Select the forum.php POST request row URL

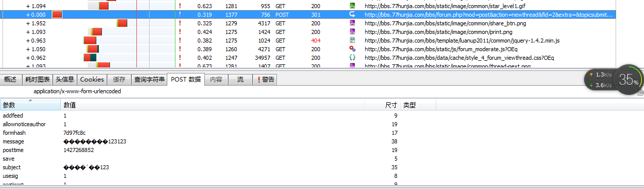(488, 15)
